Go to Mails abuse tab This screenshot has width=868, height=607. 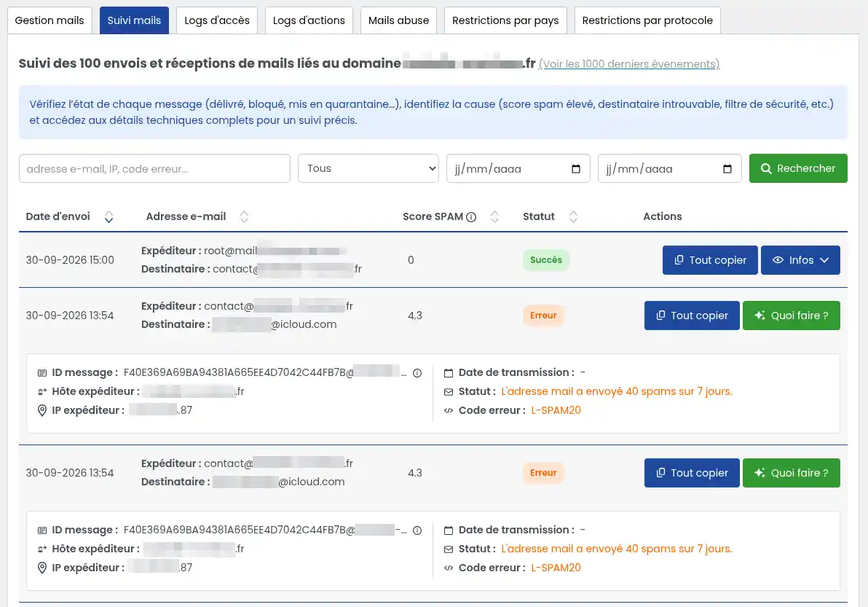click(x=398, y=20)
